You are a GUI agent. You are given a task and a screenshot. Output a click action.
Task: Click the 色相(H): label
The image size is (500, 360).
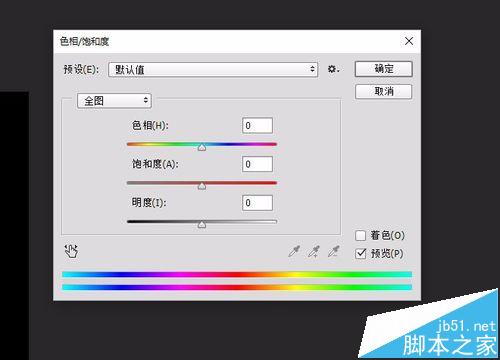tap(150, 125)
